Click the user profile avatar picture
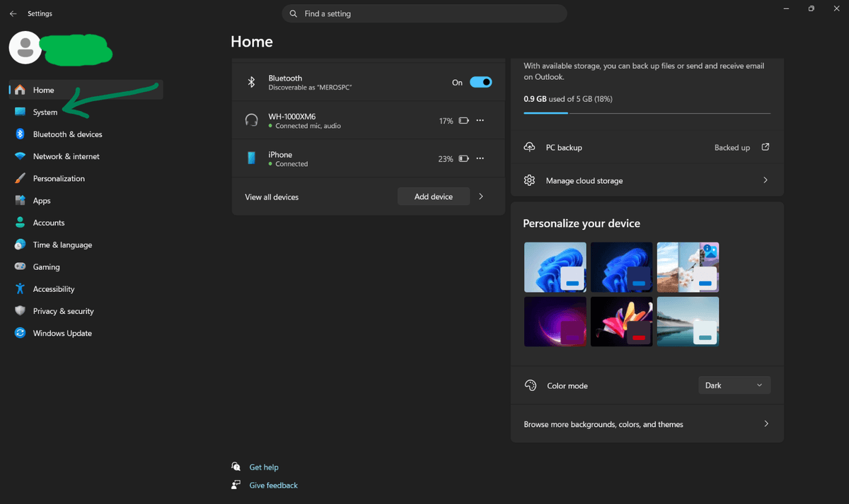The image size is (849, 504). tap(25, 47)
